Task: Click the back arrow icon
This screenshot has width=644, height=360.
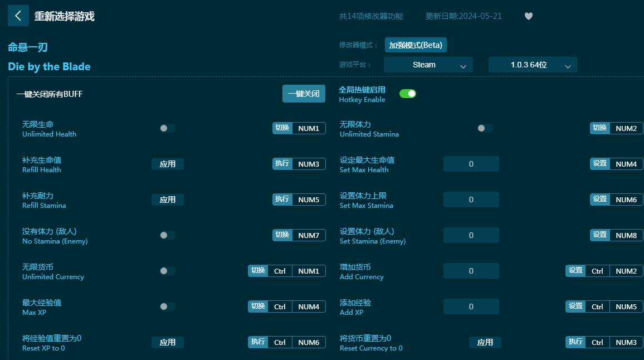Action: (18, 16)
